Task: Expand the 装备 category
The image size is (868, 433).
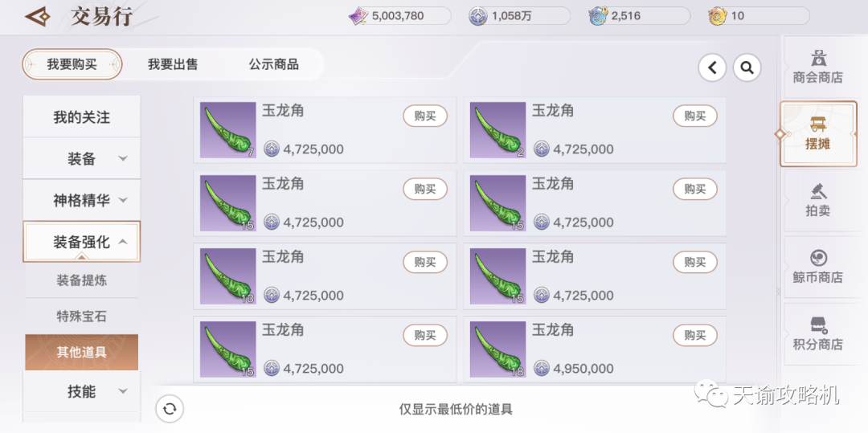Action: 81,159
